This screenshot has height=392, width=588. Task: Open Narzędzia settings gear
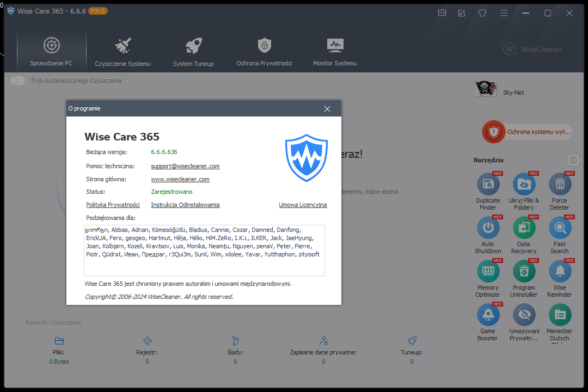[x=573, y=160]
